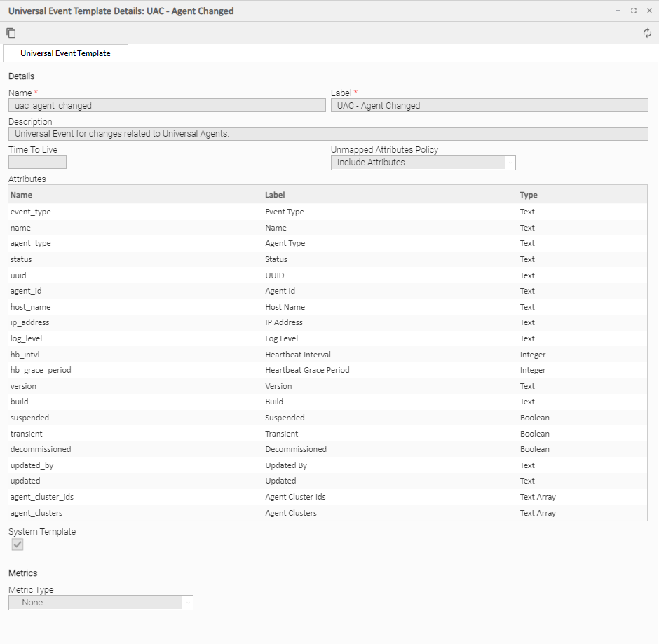Refresh the template details
The width and height of the screenshot is (659, 644).
647,33
